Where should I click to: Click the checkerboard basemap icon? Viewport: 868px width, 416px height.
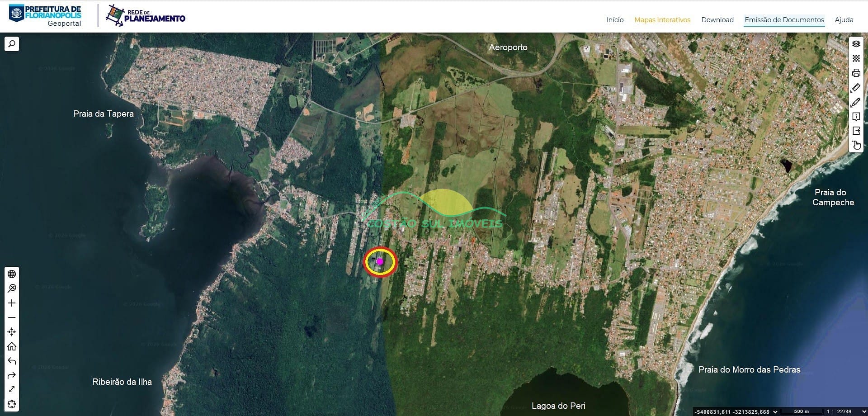pyautogui.click(x=856, y=58)
